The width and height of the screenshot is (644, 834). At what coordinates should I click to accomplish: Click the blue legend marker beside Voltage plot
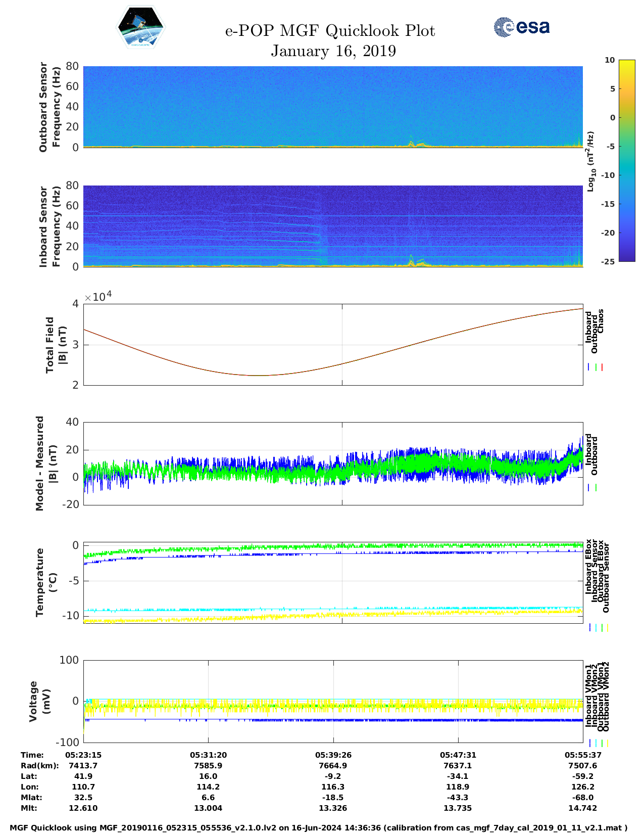(x=590, y=743)
